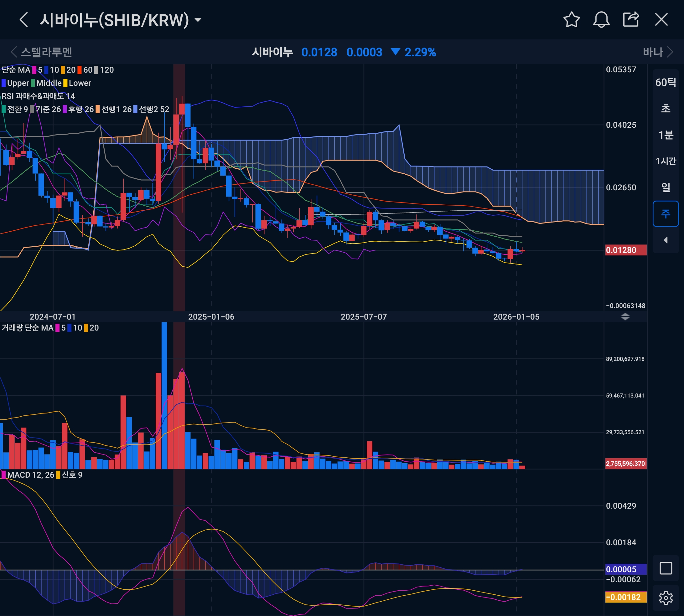This screenshot has height=616, width=684.
Task: Click the magenta MA 5 color swatch
Action: (x=34, y=70)
